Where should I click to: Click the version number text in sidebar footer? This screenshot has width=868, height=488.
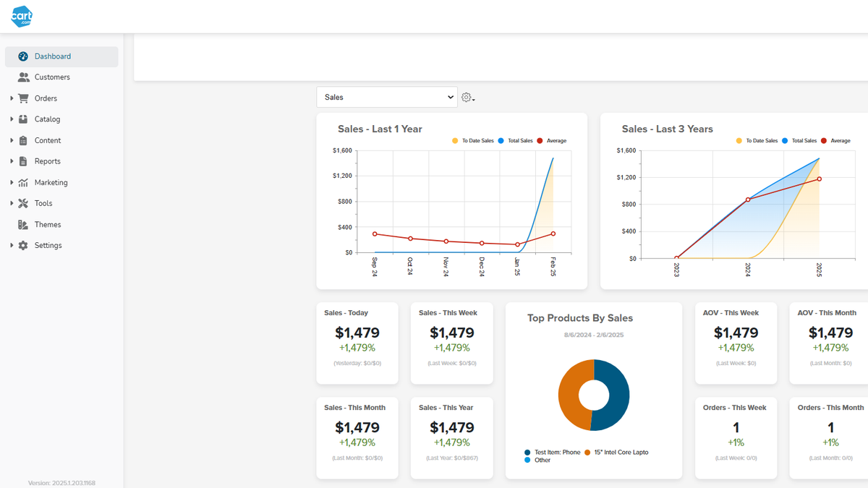point(61,483)
